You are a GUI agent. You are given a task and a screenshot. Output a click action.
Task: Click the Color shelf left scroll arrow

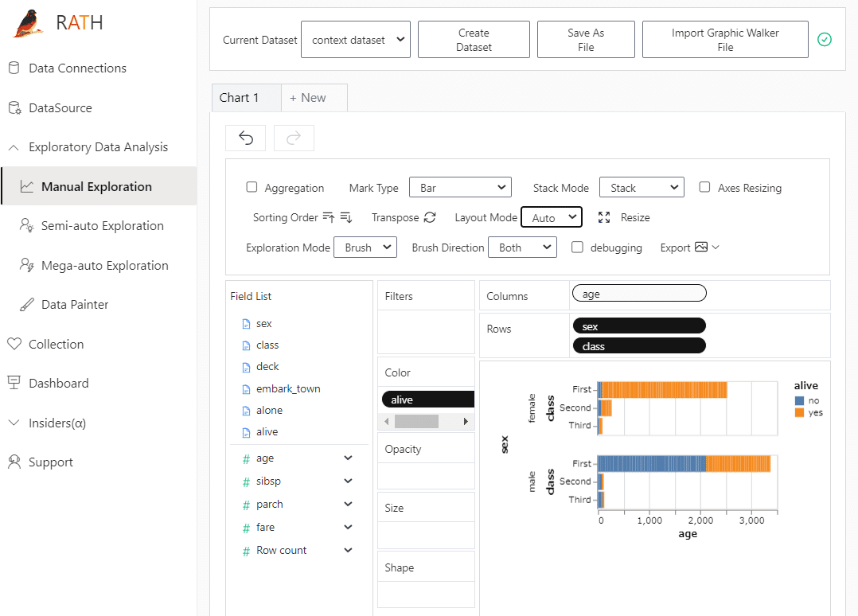[386, 421]
